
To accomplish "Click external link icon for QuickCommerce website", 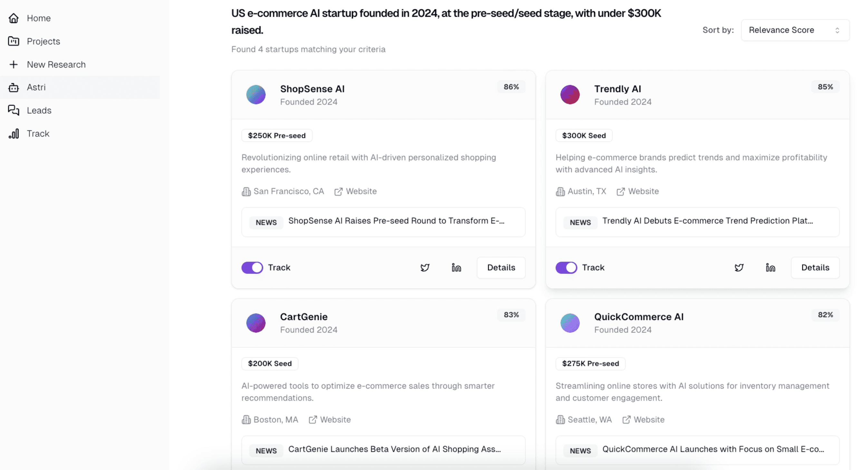I will (x=626, y=420).
